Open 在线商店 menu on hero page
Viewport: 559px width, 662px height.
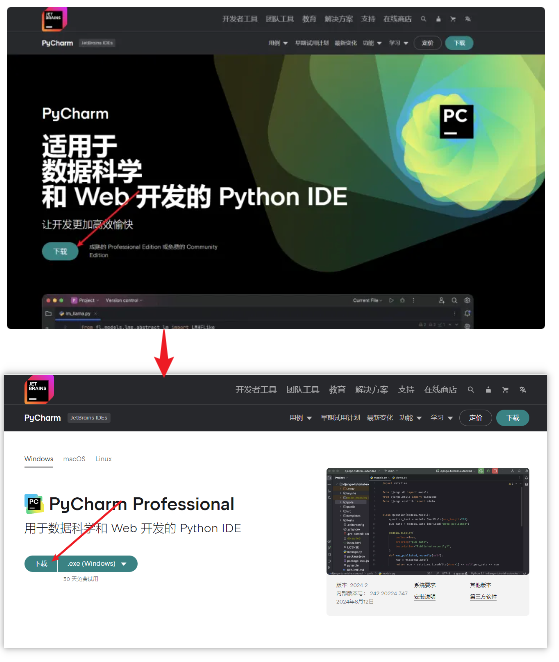[397, 19]
